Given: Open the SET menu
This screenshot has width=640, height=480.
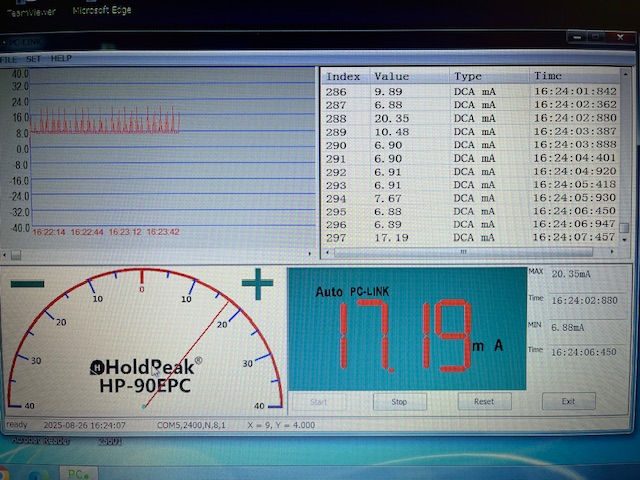Looking at the screenshot, I should tap(33, 59).
